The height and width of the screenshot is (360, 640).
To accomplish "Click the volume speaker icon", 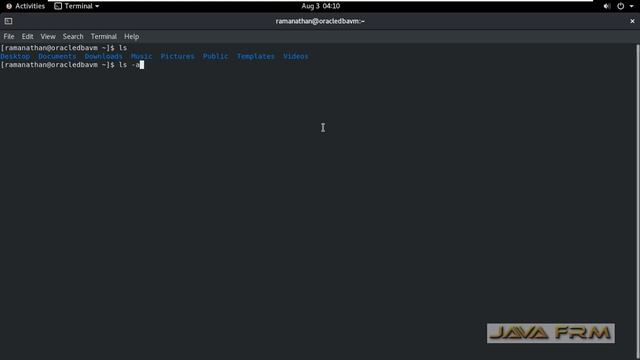I will tap(607, 6).
